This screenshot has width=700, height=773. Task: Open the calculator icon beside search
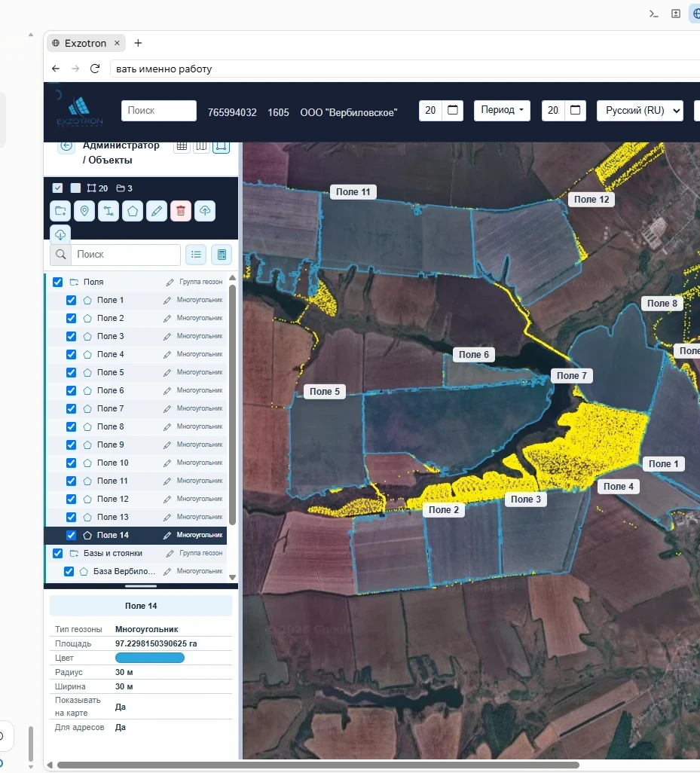(222, 255)
